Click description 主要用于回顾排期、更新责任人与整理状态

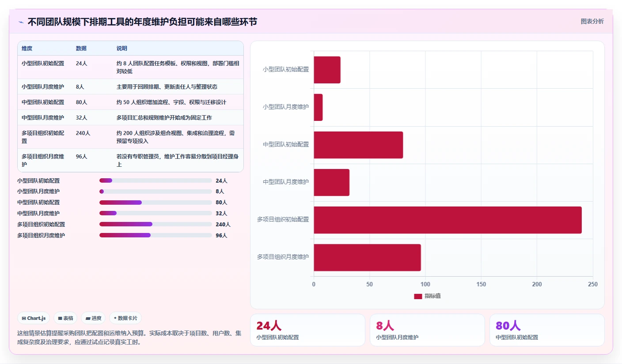point(167,87)
